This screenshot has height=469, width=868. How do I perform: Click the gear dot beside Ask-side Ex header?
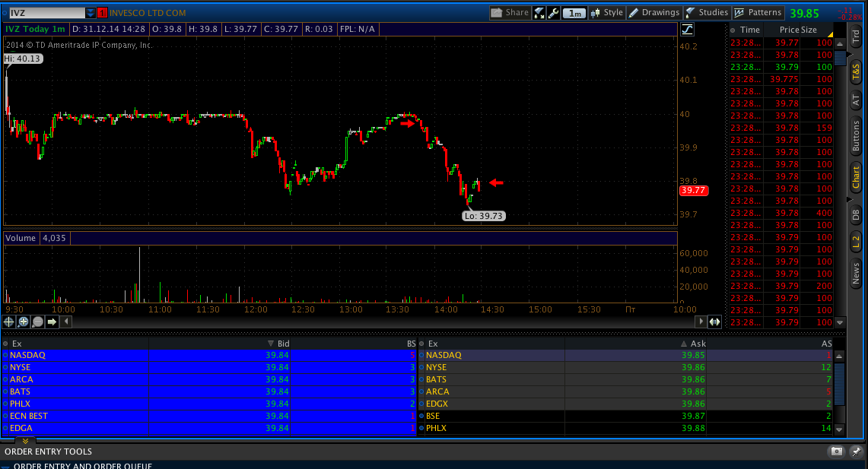pyautogui.click(x=421, y=344)
